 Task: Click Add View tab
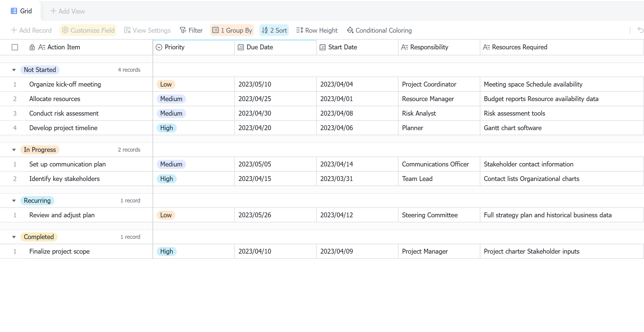click(x=68, y=11)
